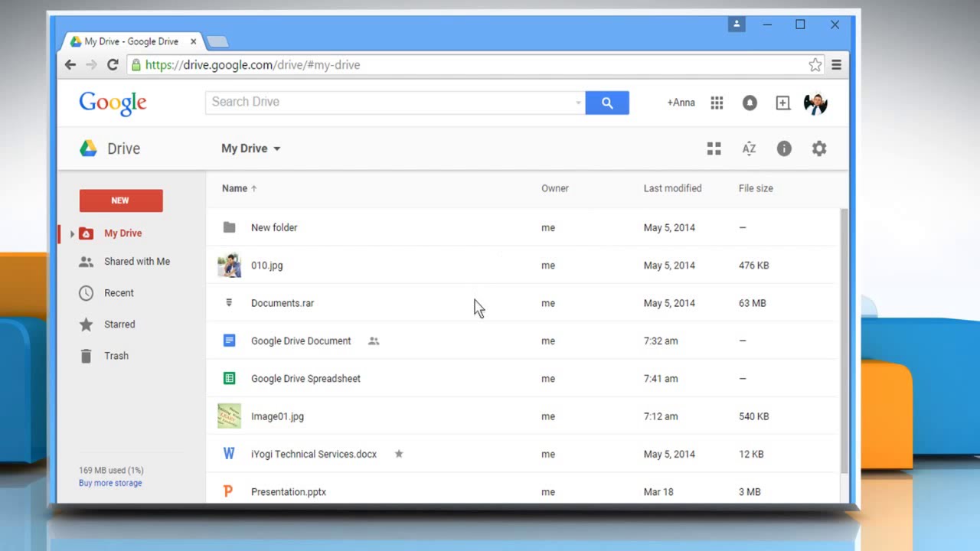Open the account profile picture
Screen dimensions: 980x551
coord(815,103)
